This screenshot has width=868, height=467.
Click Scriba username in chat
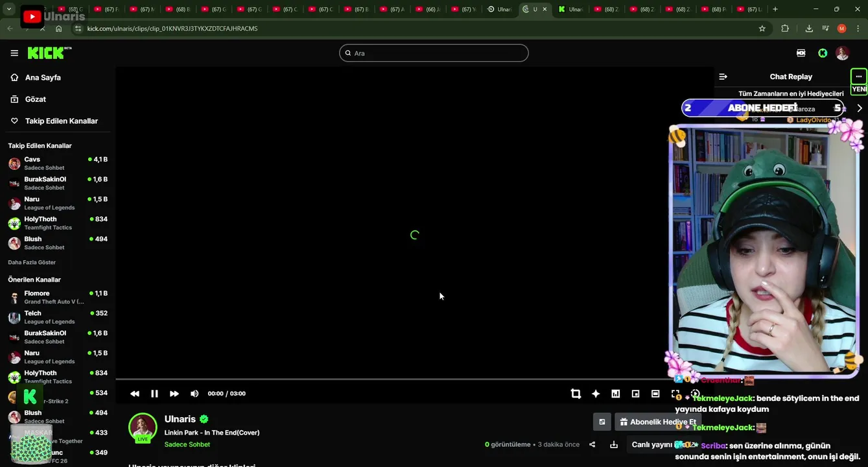(712, 446)
